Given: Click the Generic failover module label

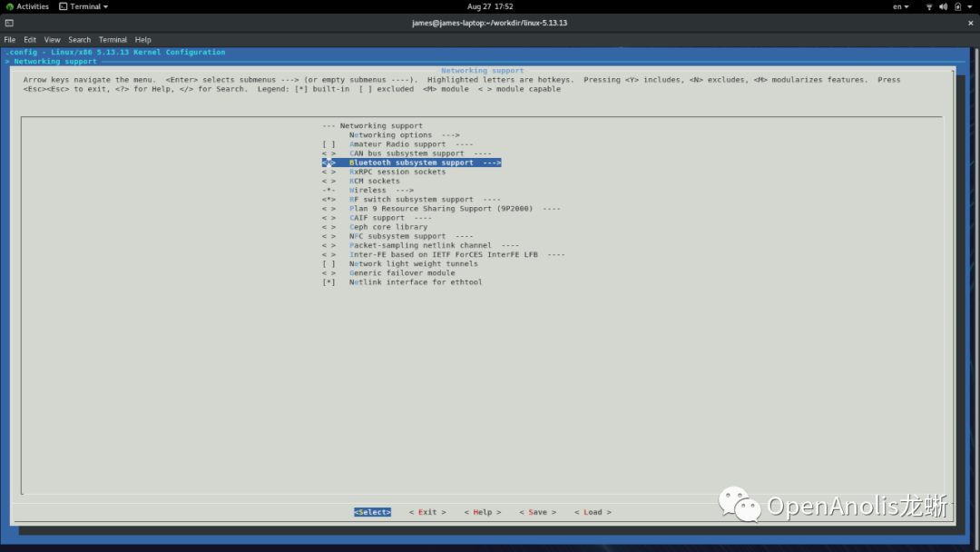Looking at the screenshot, I should point(402,273).
